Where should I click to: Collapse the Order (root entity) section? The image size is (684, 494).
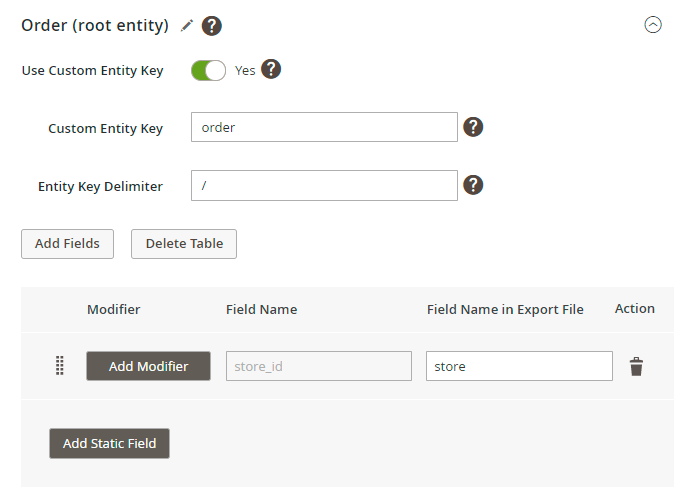(653, 25)
